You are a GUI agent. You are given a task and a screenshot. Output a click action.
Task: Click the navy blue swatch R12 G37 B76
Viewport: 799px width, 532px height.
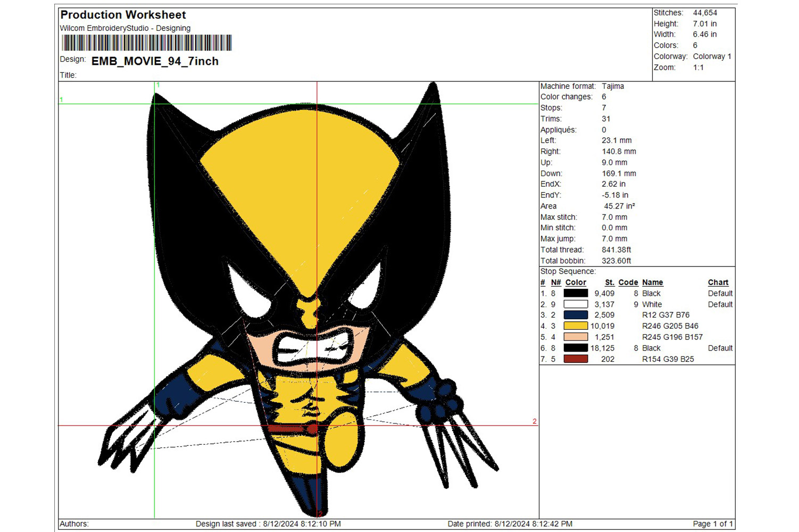[576, 315]
